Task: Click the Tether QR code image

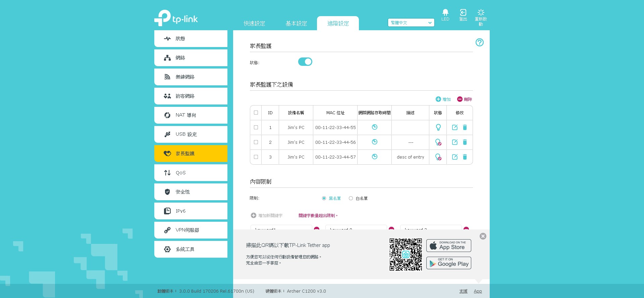Action: [x=406, y=254]
